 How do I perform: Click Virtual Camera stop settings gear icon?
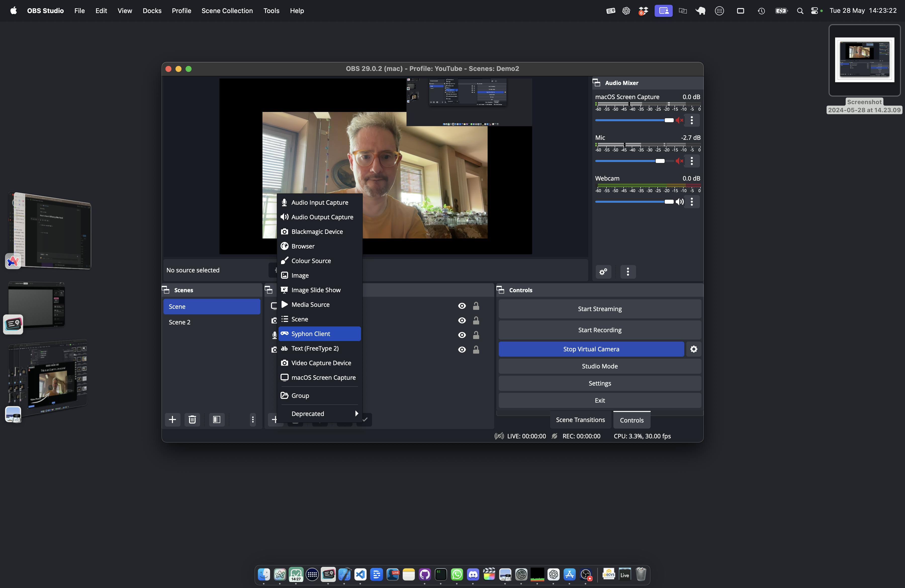tap(693, 348)
